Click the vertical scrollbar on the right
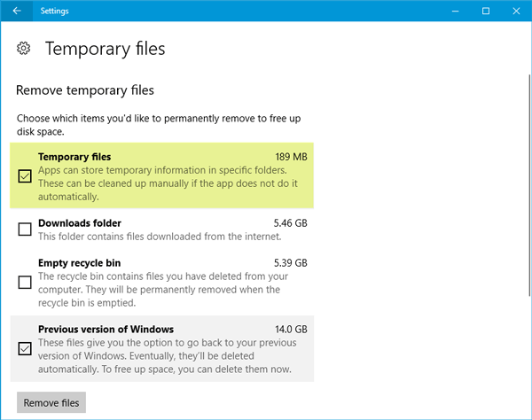The height and width of the screenshot is (420, 532). click(x=529, y=184)
